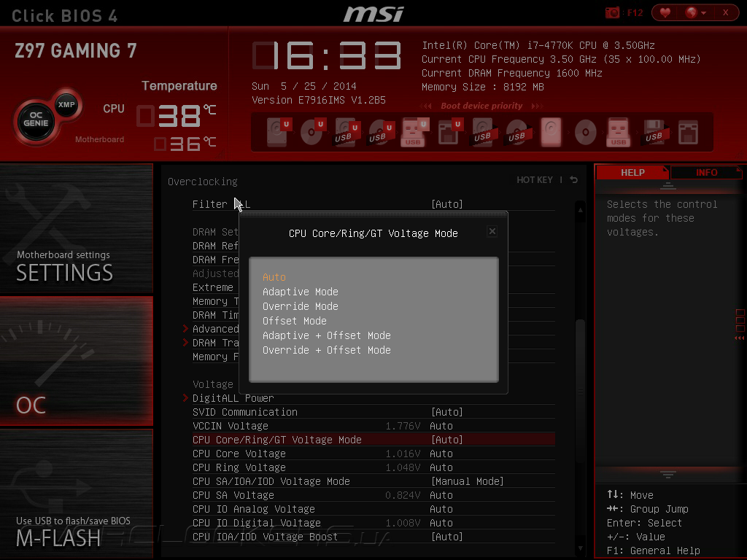The height and width of the screenshot is (560, 747).
Task: Expand the DigitALL Power submenu arrow
Action: point(186,397)
